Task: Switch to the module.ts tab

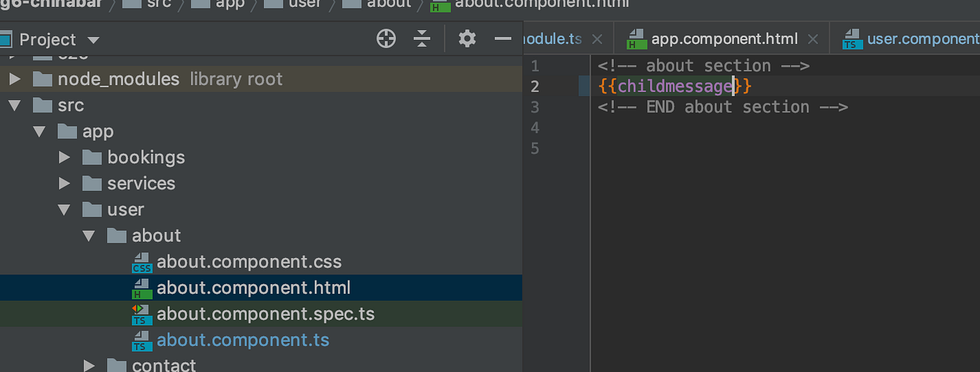Action: (552, 39)
